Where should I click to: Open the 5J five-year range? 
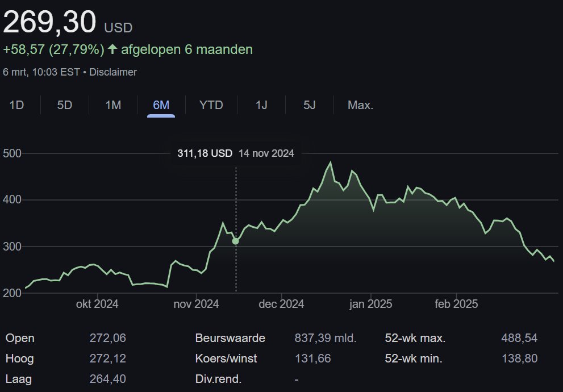click(x=310, y=105)
